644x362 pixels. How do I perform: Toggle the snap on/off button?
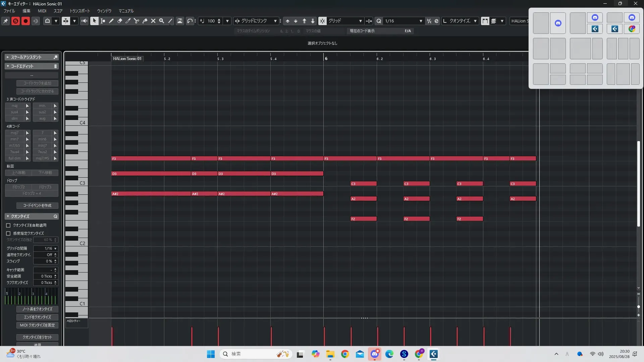tap(322, 21)
